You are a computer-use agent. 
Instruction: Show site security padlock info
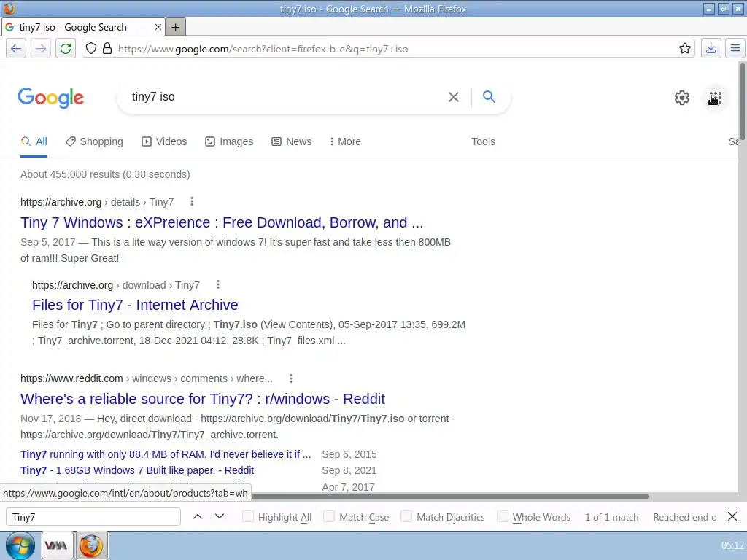pos(107,49)
